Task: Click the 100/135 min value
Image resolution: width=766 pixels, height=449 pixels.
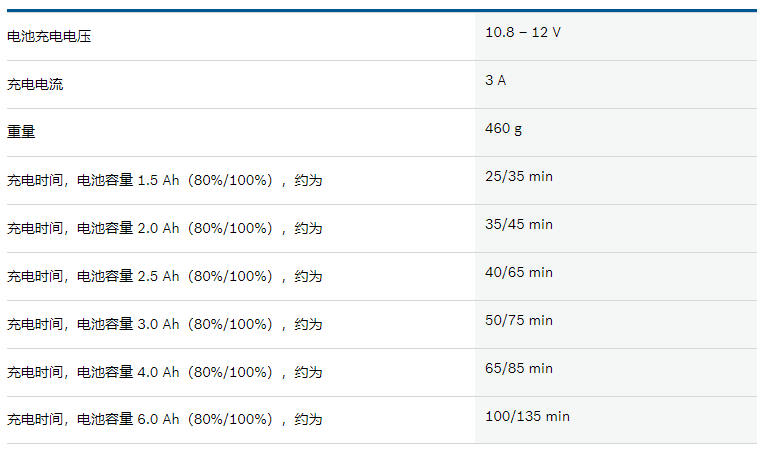Action: [x=527, y=417]
